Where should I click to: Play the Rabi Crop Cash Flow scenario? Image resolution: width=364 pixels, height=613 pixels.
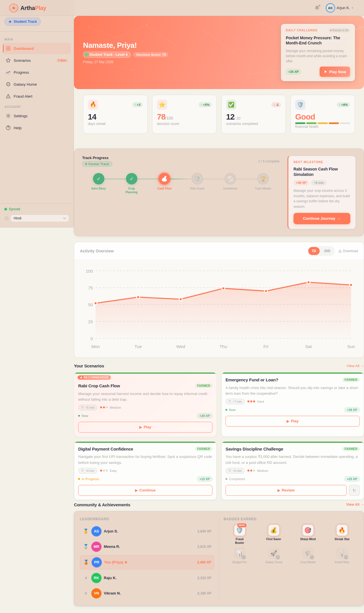(x=145, y=427)
